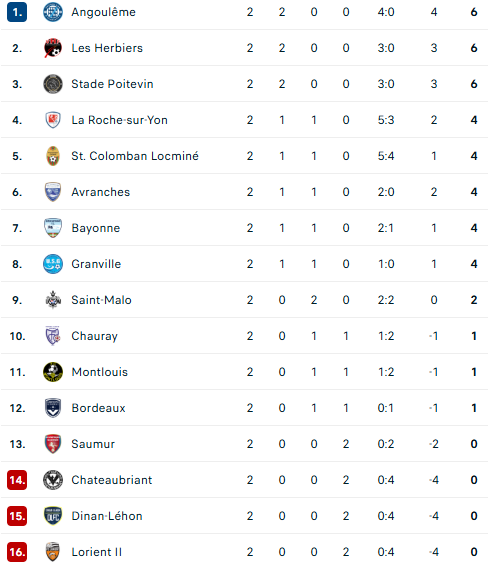The height and width of the screenshot is (569, 488).
Task: Click the La Roche-sur-Yon shield logo
Action: [53, 120]
